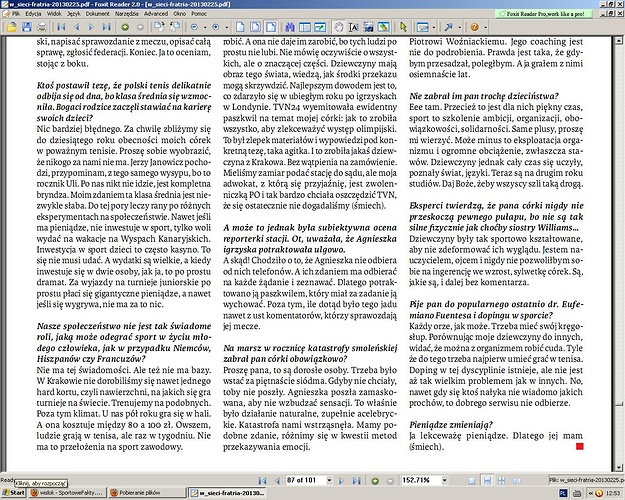Expand the arrow drawing tool dropdown

click(x=459, y=28)
